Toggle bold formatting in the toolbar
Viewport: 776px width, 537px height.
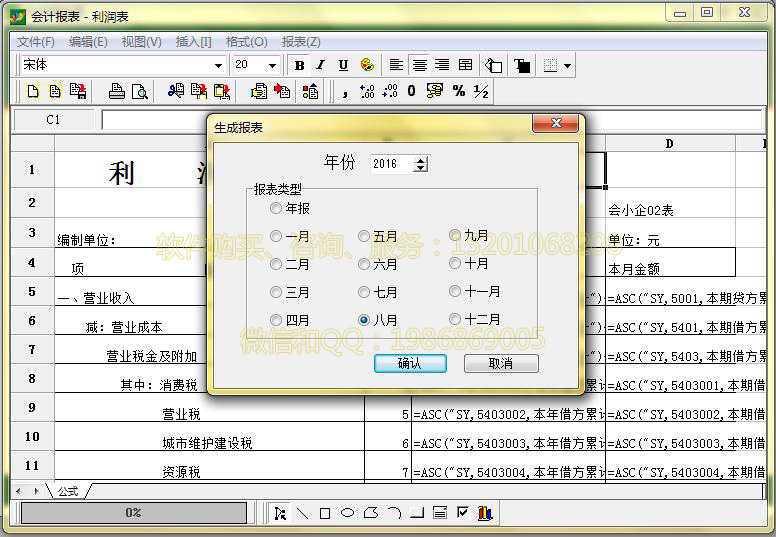pos(299,65)
